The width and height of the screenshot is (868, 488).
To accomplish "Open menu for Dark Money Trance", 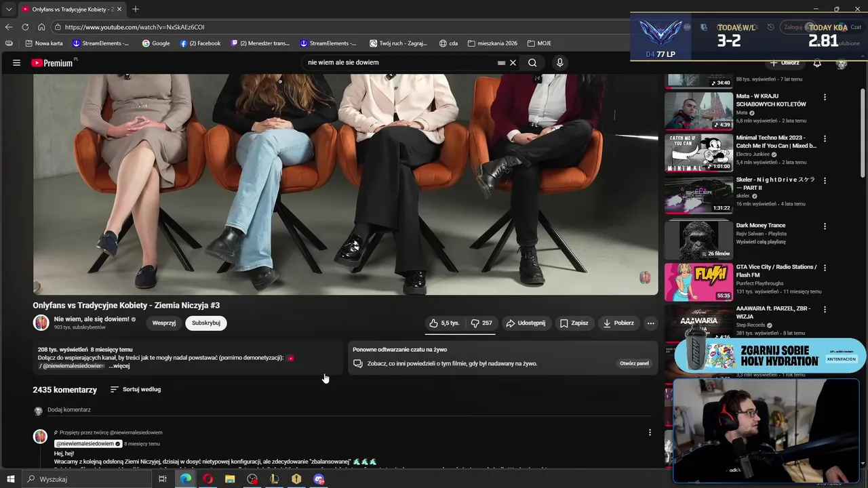I will coord(825,226).
